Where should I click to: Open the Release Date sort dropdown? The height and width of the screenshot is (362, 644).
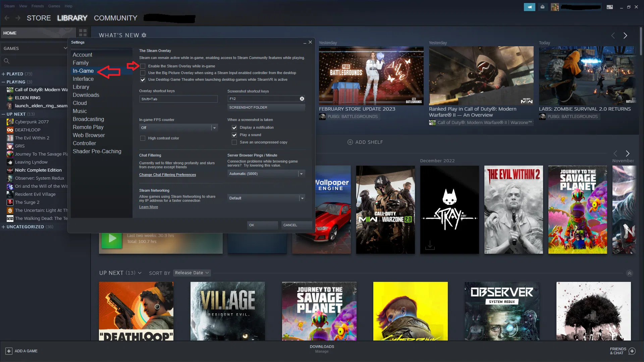(192, 273)
